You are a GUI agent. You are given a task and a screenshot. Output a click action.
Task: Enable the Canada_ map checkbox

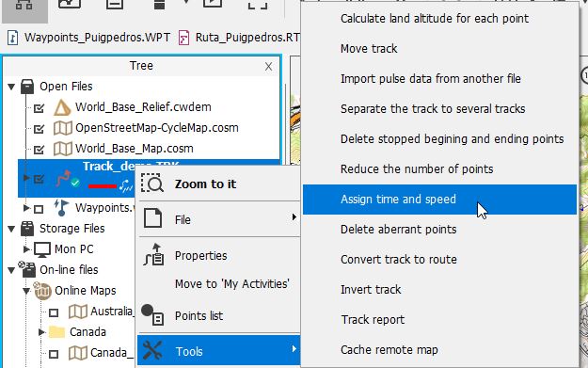[54, 354]
